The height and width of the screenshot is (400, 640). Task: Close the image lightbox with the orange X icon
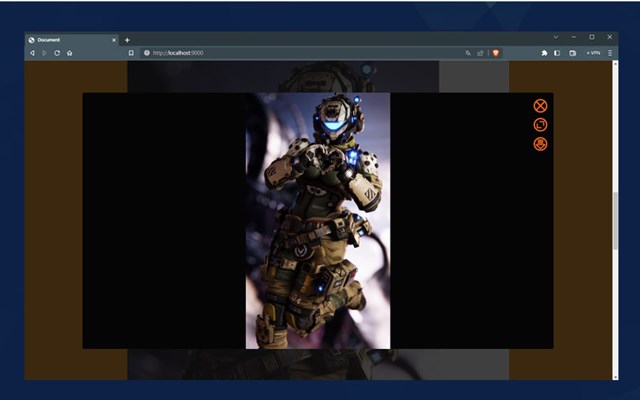click(x=540, y=106)
